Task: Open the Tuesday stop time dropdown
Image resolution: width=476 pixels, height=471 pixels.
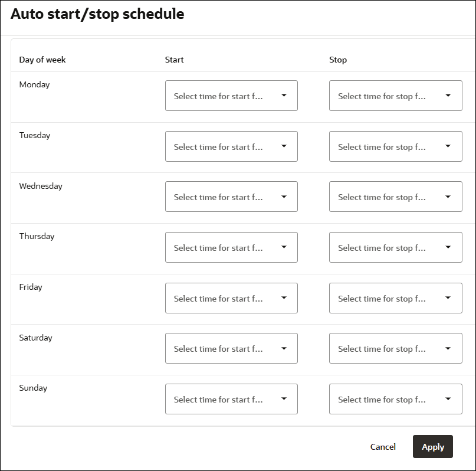Action: pyautogui.click(x=395, y=146)
